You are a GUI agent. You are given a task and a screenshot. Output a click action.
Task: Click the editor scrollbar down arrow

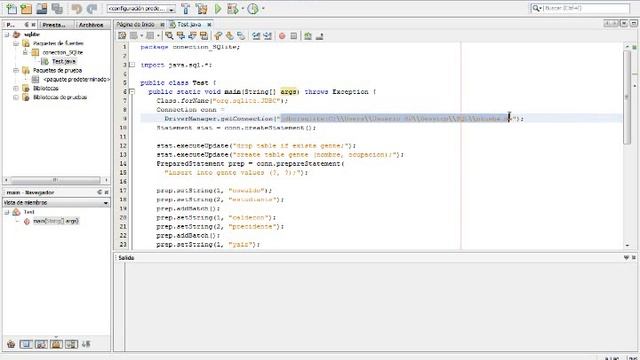(x=627, y=245)
